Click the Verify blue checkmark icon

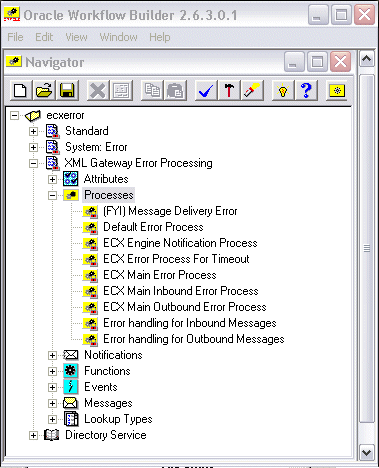[206, 90]
